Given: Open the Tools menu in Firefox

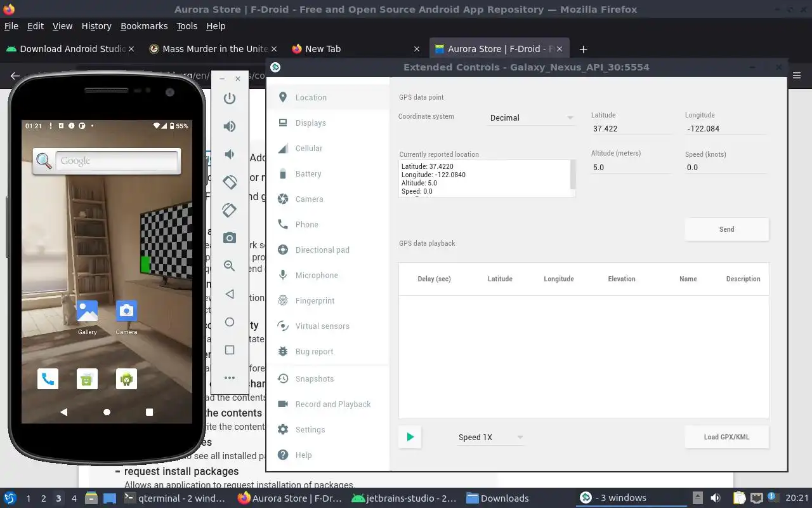Looking at the screenshot, I should [x=187, y=26].
